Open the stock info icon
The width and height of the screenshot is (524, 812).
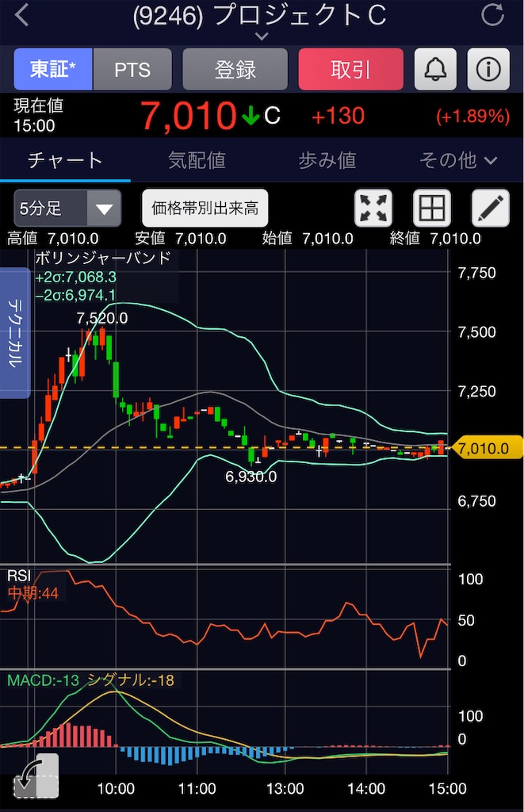coord(488,70)
